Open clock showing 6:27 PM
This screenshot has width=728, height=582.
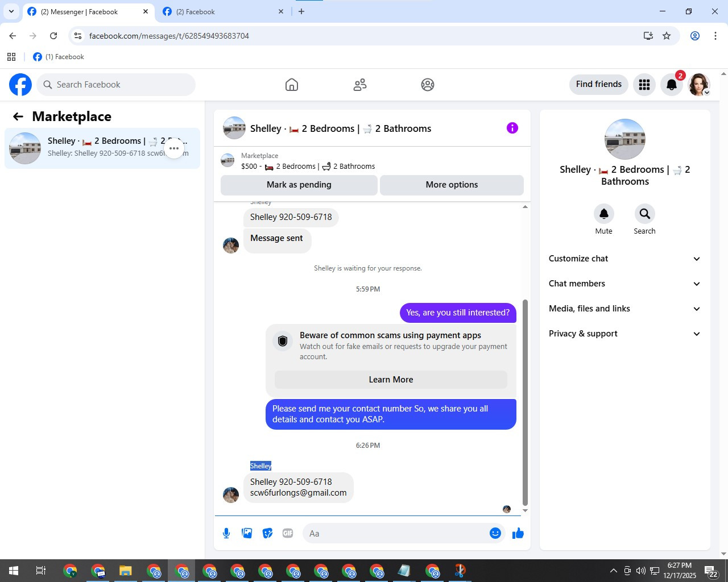tap(680, 571)
